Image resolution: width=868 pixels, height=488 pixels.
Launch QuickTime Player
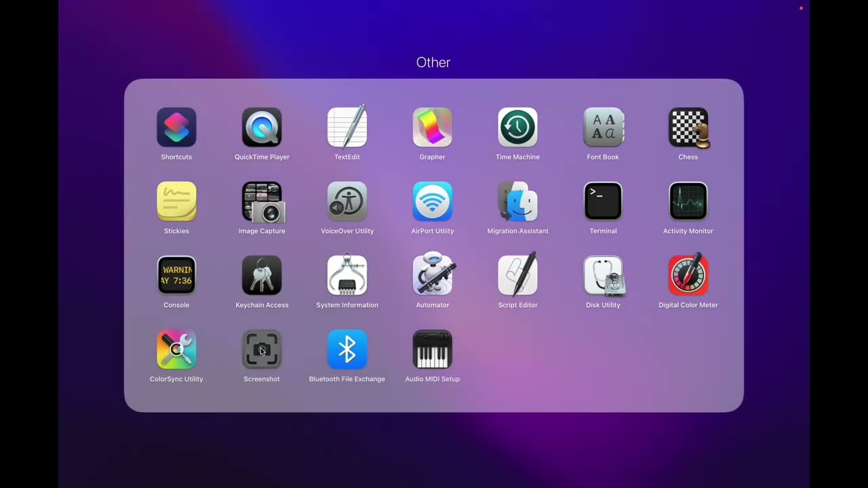click(262, 127)
